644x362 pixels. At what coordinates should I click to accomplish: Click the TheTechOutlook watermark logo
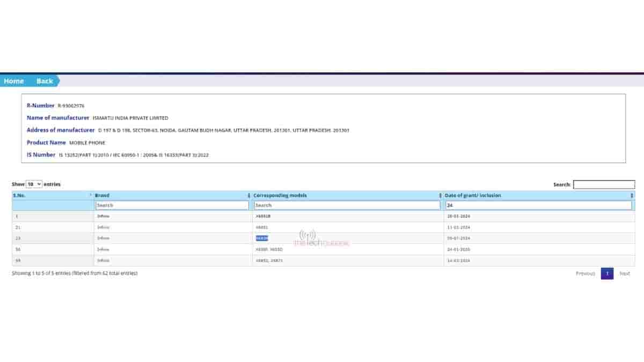tap(321, 239)
